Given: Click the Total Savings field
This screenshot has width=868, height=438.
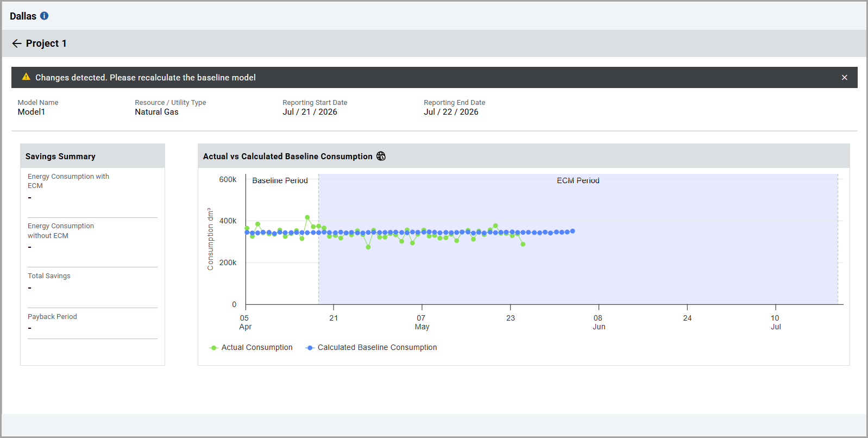Looking at the screenshot, I should (92, 283).
